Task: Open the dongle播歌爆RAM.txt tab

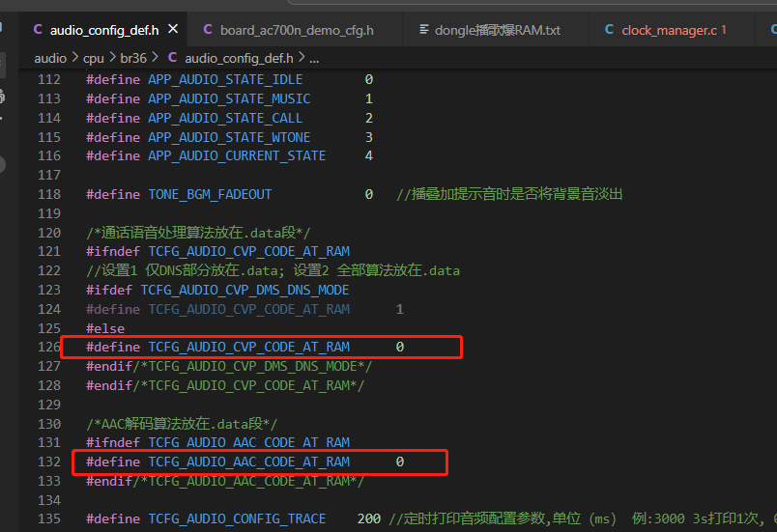Action: (x=497, y=30)
